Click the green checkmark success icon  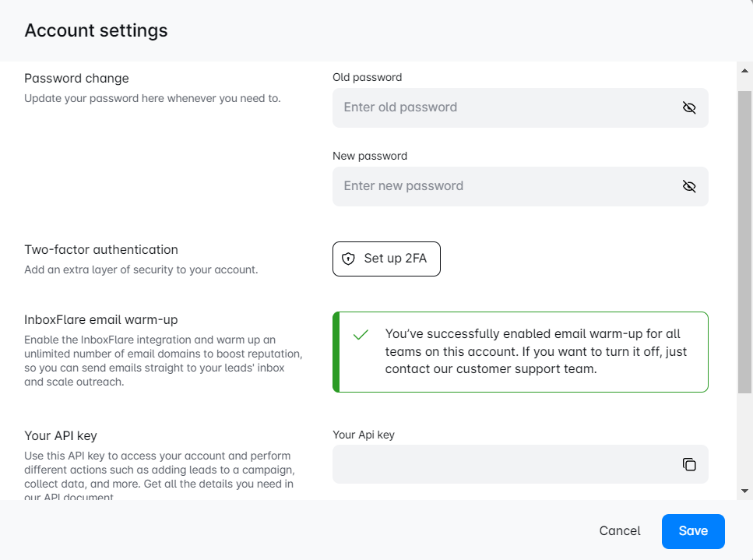click(361, 335)
